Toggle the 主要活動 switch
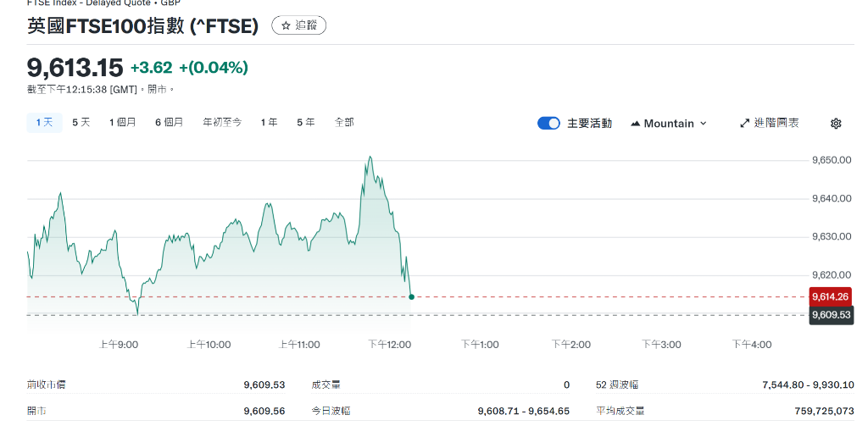Screen dimensions: 868x426 point(548,124)
